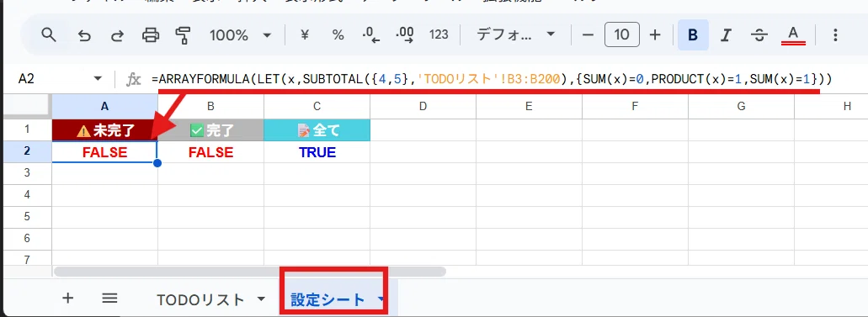
Task: Open the 設定シート tab dropdown arrow
Action: (x=381, y=300)
